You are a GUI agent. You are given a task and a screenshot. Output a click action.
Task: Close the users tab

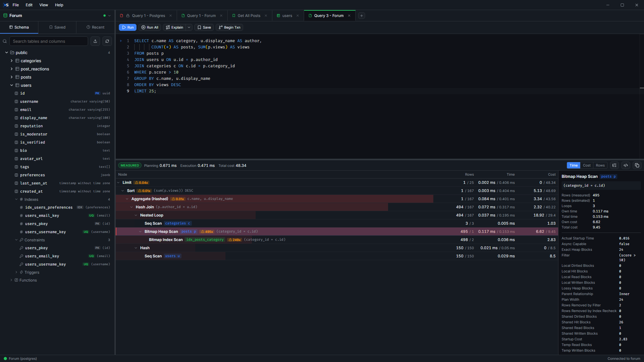tap(298, 16)
